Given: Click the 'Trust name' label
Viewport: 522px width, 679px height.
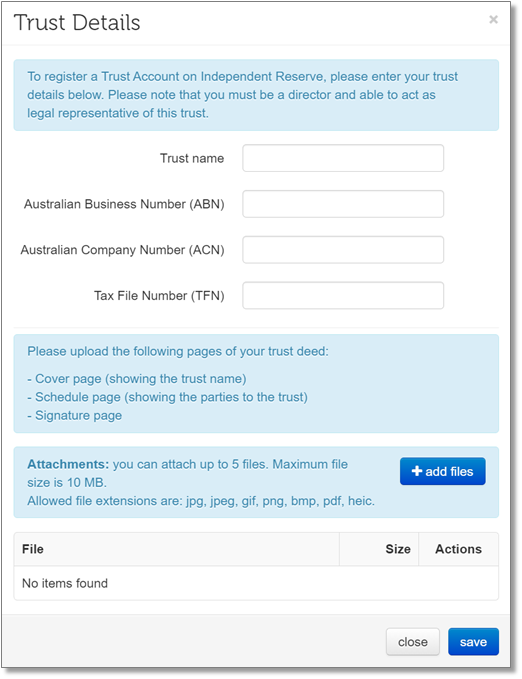Looking at the screenshot, I should [192, 158].
